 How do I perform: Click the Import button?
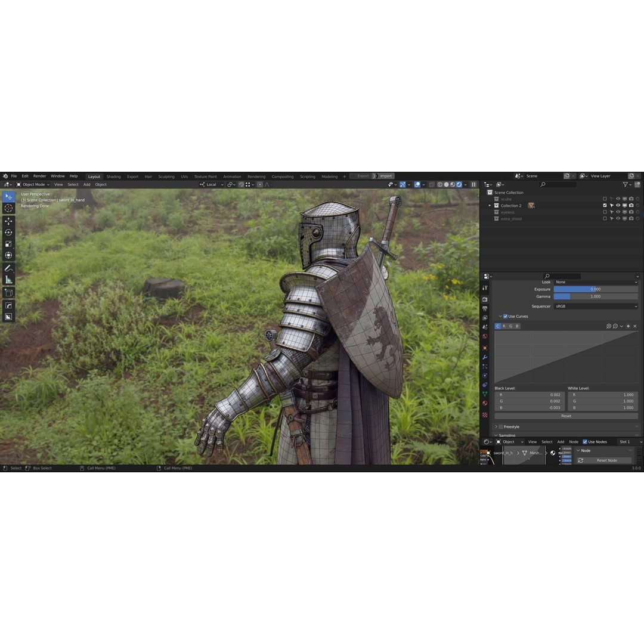click(x=386, y=176)
